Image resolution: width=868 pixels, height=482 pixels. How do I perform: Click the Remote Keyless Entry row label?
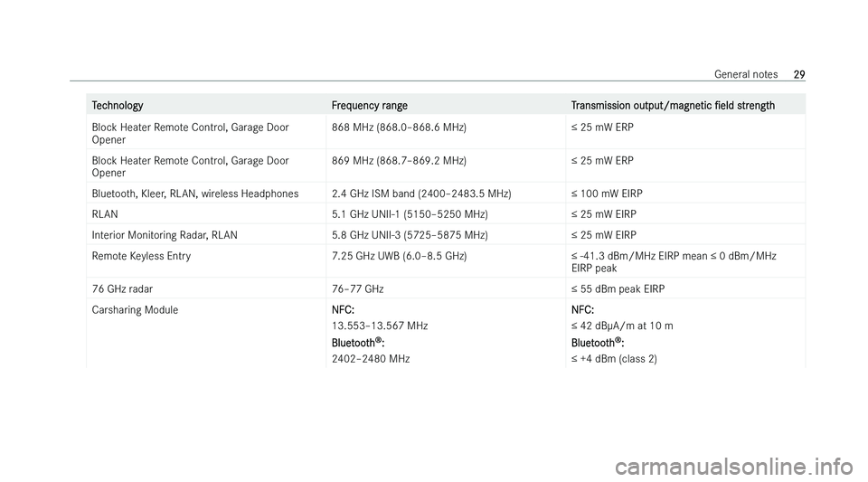141,256
